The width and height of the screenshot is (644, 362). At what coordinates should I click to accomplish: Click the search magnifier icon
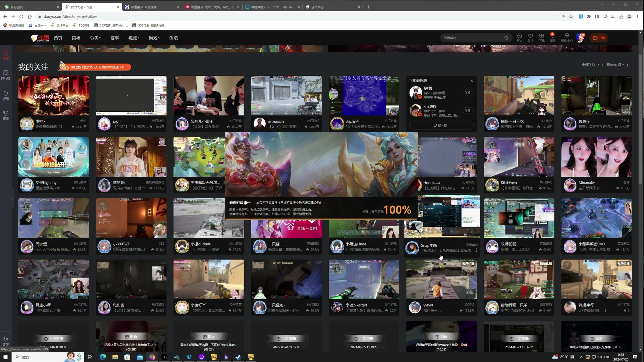pos(506,38)
